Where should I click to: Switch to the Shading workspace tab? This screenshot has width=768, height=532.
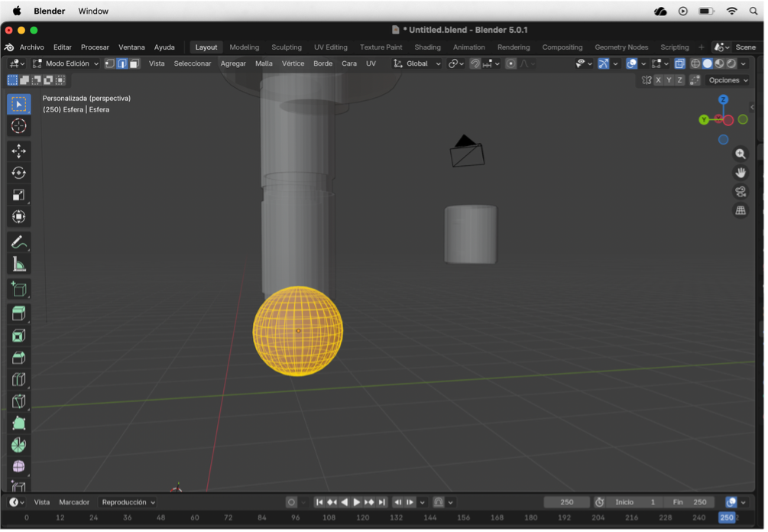click(427, 47)
